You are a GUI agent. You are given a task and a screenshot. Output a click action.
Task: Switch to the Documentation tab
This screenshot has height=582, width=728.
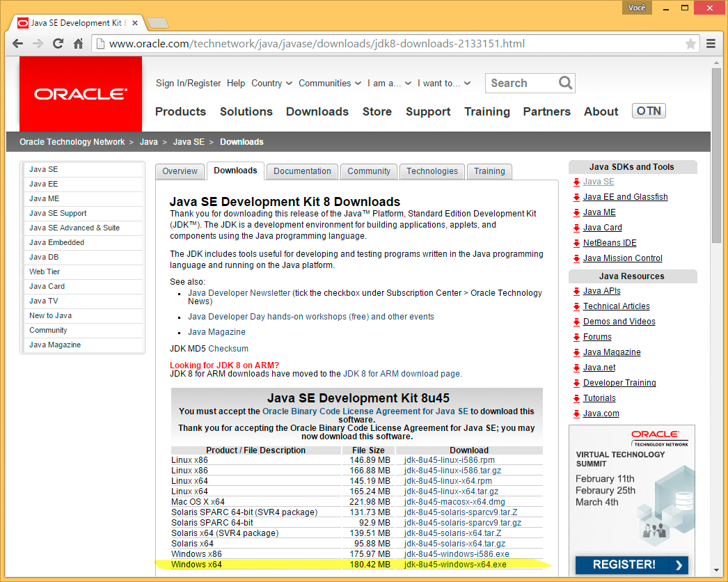(x=302, y=171)
